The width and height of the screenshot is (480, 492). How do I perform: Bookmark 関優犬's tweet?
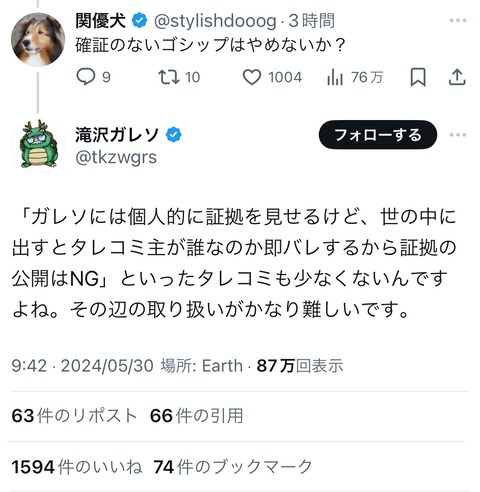coord(418,77)
